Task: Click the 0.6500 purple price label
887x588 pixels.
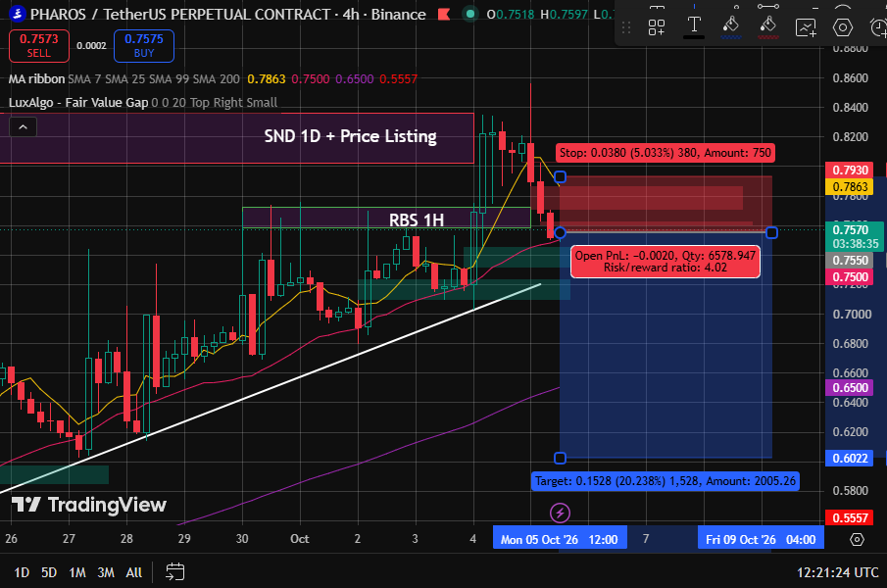Action: 850,388
